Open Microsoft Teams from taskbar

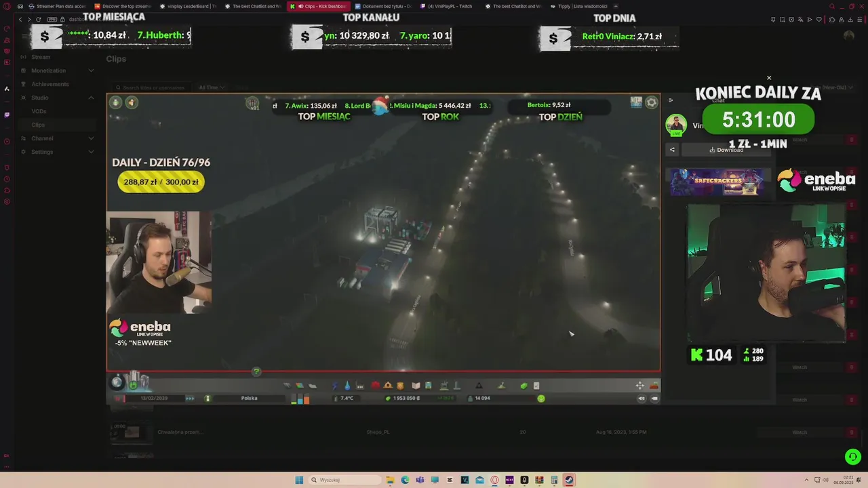coord(420,480)
